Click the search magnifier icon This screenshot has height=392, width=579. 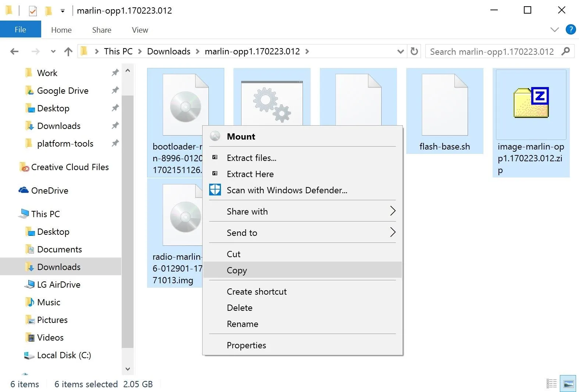tap(566, 51)
